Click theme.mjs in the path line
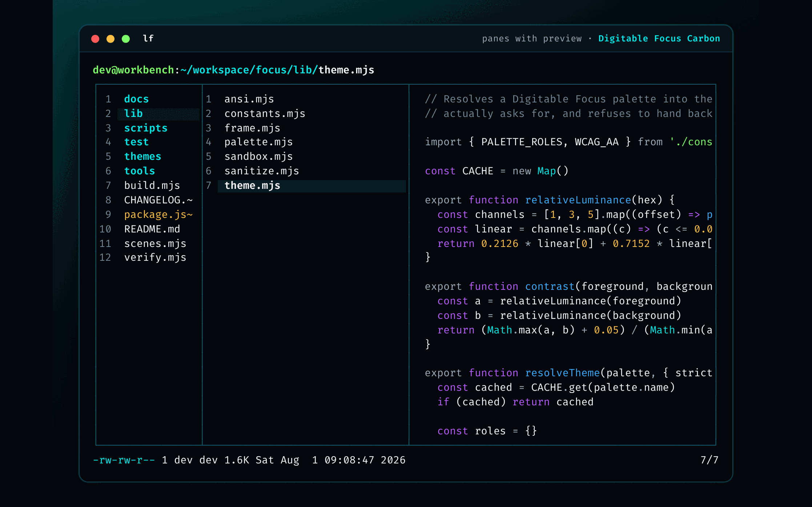The image size is (812, 507). tap(346, 70)
